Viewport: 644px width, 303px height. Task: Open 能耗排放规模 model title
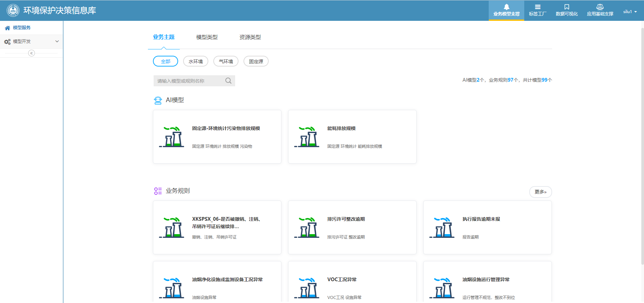[341, 128]
